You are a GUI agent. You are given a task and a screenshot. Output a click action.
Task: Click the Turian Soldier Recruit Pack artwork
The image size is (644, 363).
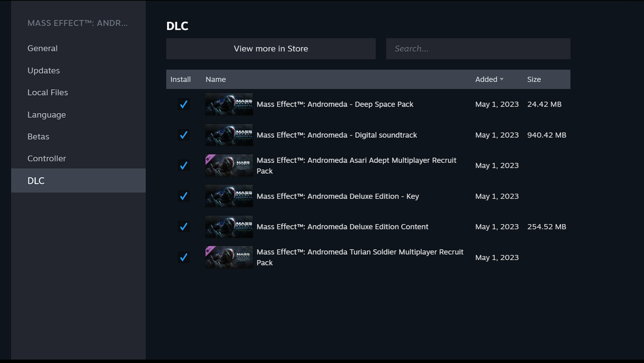point(229,257)
